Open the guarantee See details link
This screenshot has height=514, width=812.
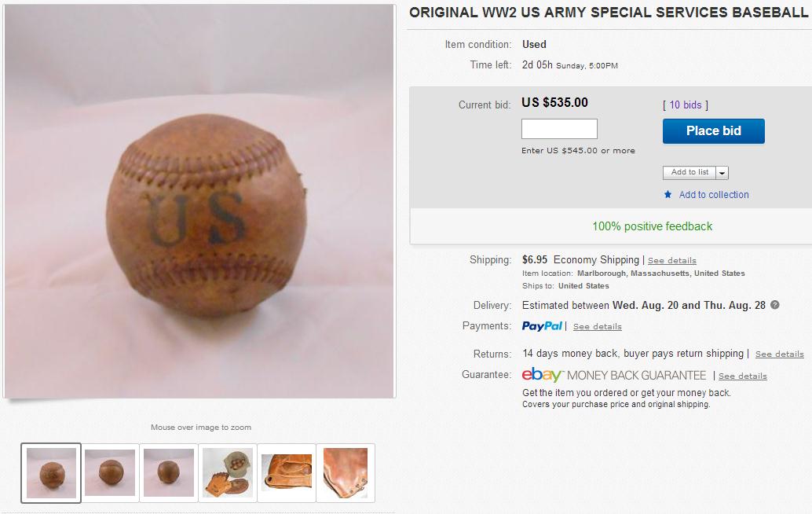click(x=743, y=376)
